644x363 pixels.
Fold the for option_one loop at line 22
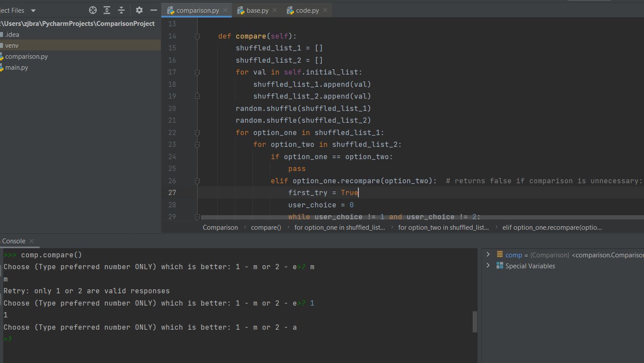coord(197,133)
